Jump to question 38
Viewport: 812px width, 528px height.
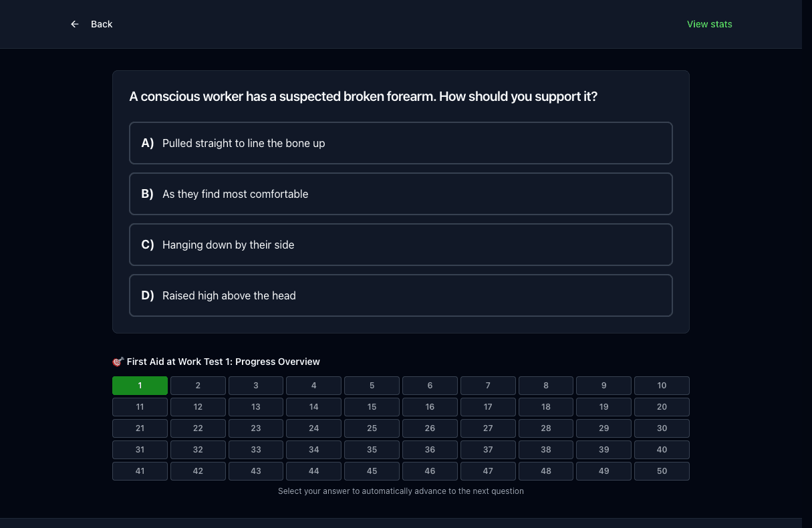coord(546,450)
